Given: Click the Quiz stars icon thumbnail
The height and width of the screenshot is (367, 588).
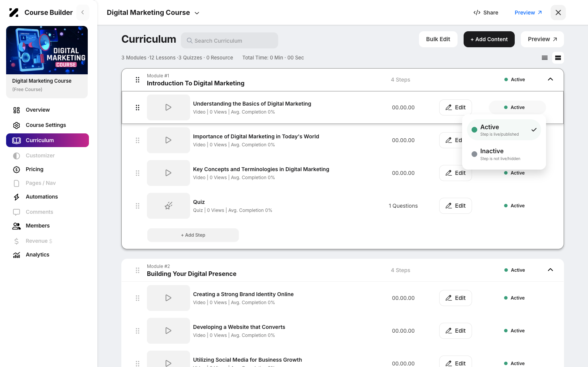Looking at the screenshot, I should click(x=168, y=206).
